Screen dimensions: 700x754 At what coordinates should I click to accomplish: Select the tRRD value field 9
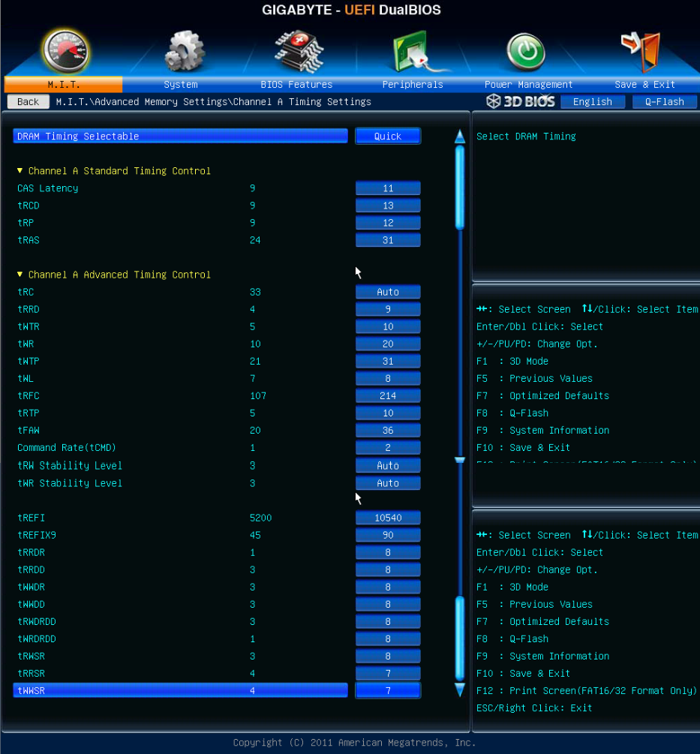click(388, 309)
